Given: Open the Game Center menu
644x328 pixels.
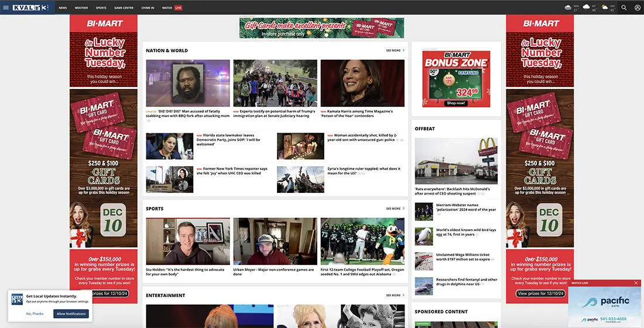Looking at the screenshot, I should [x=124, y=8].
